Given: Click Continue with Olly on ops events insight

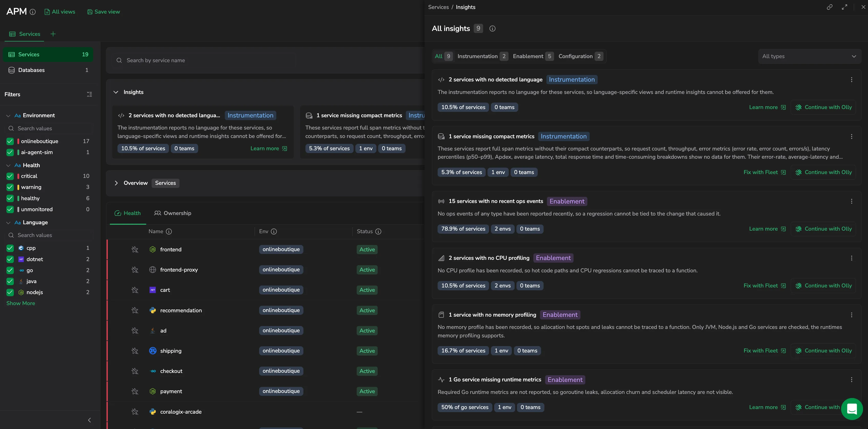Looking at the screenshot, I should 823,229.
